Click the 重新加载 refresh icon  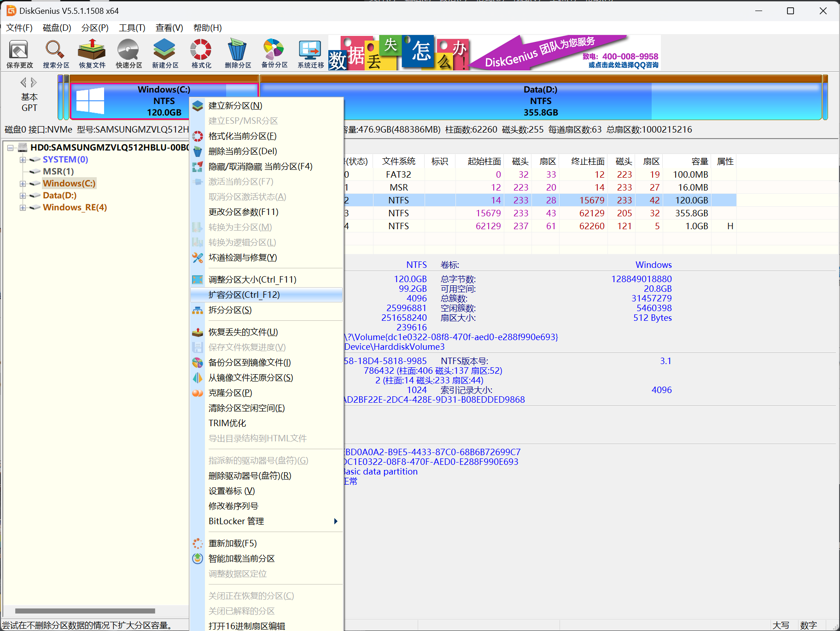[x=198, y=544]
